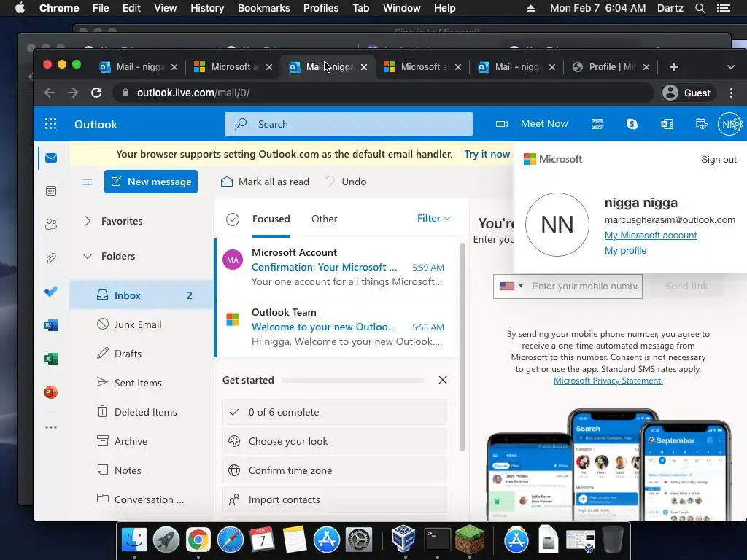The height and width of the screenshot is (560, 747).
Task: Click the Undo button
Action: (346, 182)
